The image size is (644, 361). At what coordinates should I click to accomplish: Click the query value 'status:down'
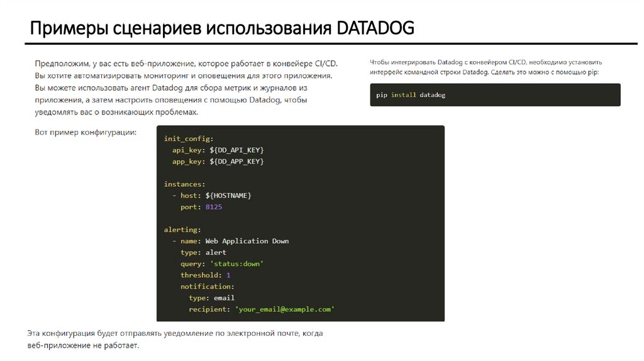[236, 264]
